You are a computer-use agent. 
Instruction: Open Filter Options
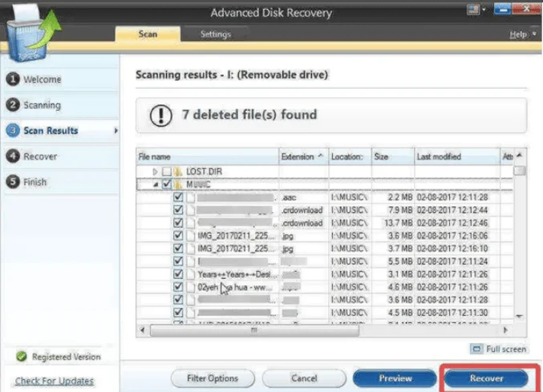click(x=213, y=378)
